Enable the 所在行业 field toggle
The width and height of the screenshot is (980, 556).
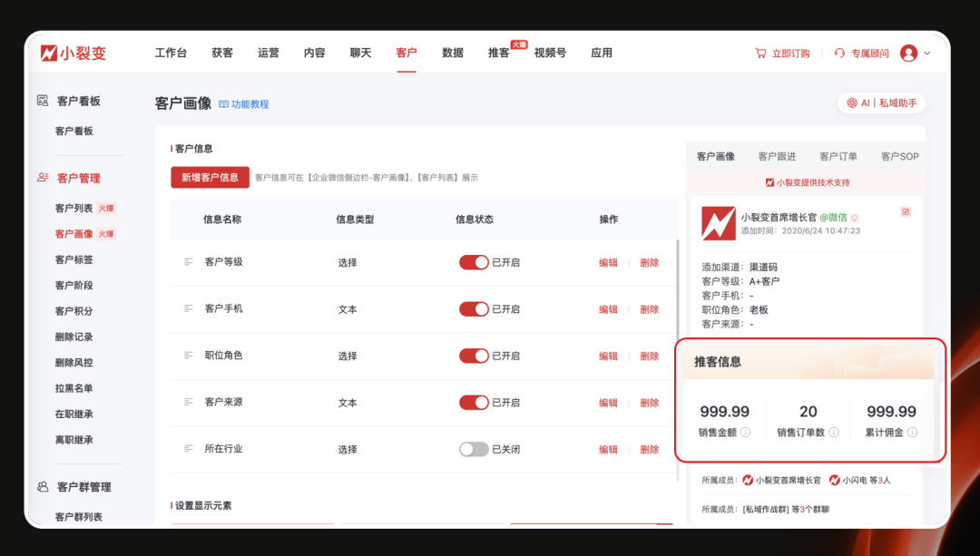tap(475, 449)
